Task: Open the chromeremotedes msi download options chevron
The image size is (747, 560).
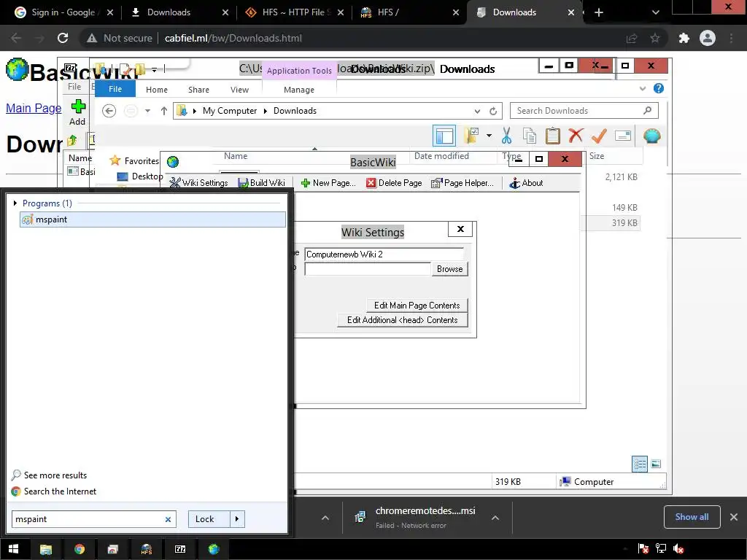Action: pos(495,518)
